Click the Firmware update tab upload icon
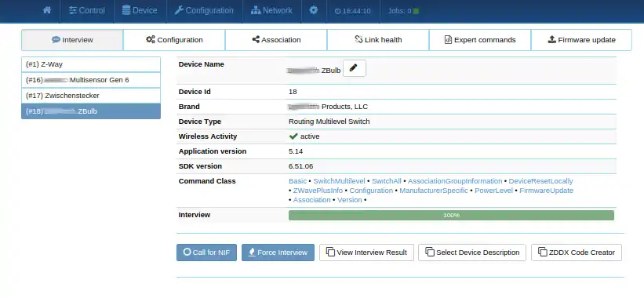 point(552,39)
